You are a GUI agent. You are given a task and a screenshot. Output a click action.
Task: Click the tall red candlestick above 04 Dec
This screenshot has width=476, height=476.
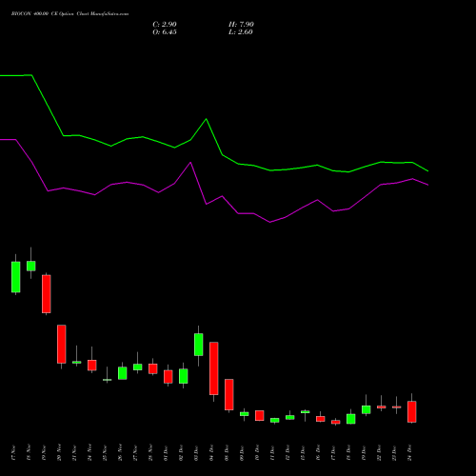[x=214, y=368]
